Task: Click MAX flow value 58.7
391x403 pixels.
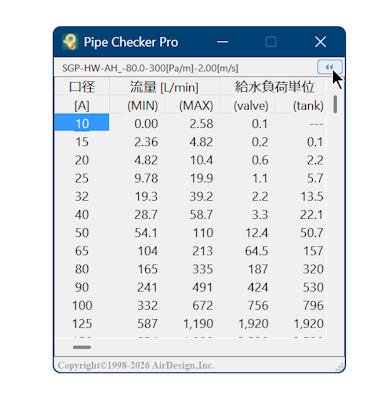Action: [x=201, y=215]
